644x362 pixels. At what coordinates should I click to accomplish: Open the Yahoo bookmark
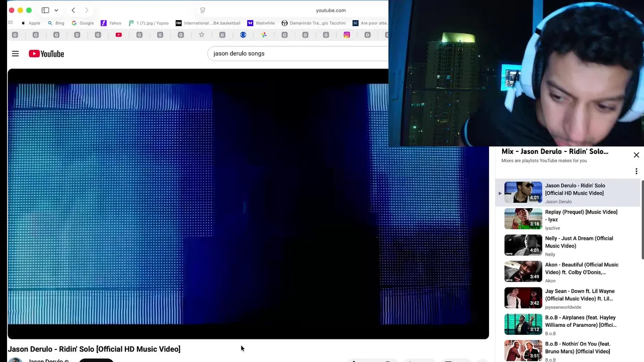point(111,23)
